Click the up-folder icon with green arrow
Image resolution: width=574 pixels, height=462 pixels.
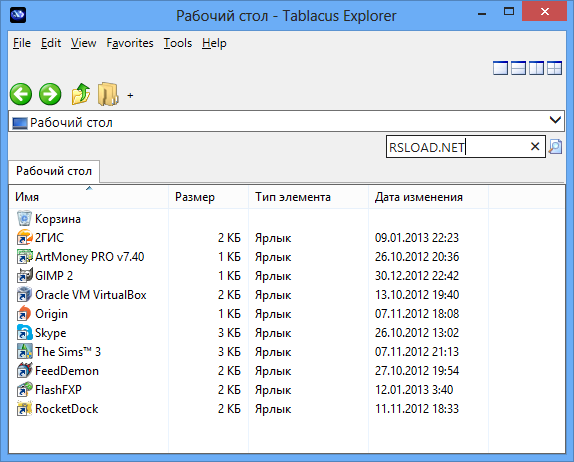[x=81, y=94]
